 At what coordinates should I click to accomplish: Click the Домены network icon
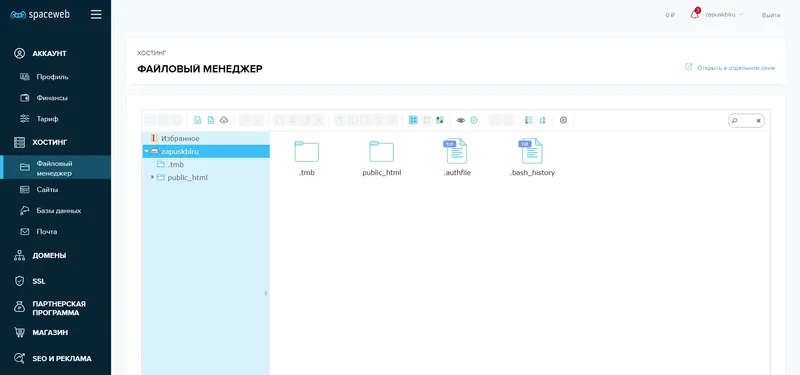[19, 256]
